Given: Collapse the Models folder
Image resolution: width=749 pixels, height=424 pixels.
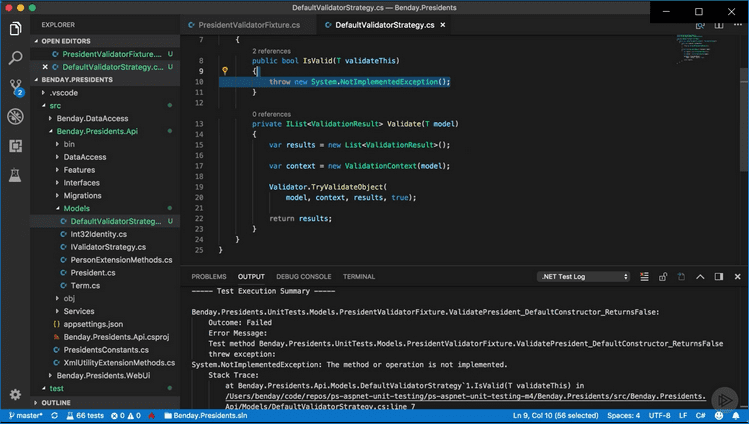Looking at the screenshot, I should pyautogui.click(x=105, y=209).
